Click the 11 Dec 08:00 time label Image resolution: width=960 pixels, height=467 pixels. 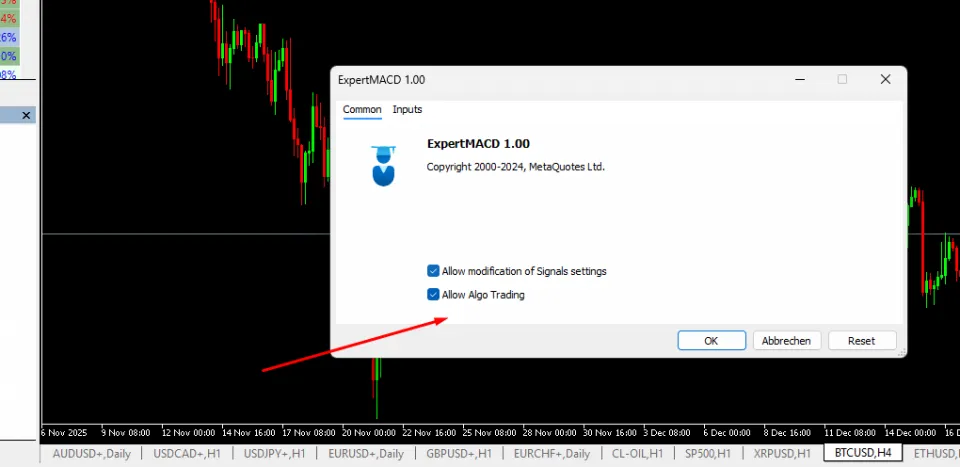850,433
